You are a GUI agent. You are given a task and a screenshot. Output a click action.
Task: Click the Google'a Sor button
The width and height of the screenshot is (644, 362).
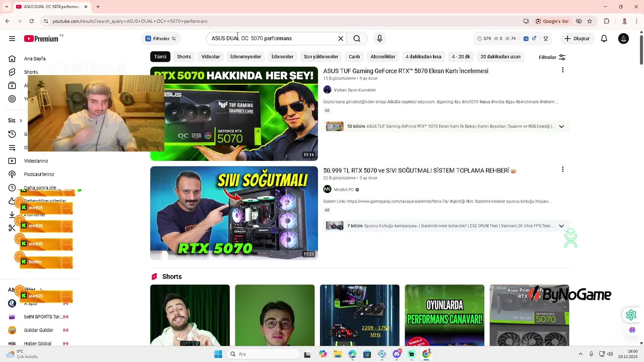coord(552,21)
